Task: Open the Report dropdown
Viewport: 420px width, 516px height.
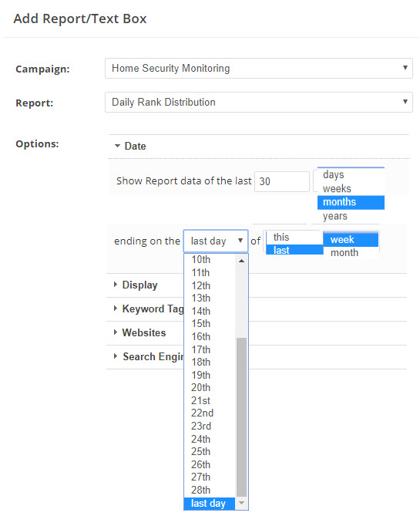Action: point(258,103)
